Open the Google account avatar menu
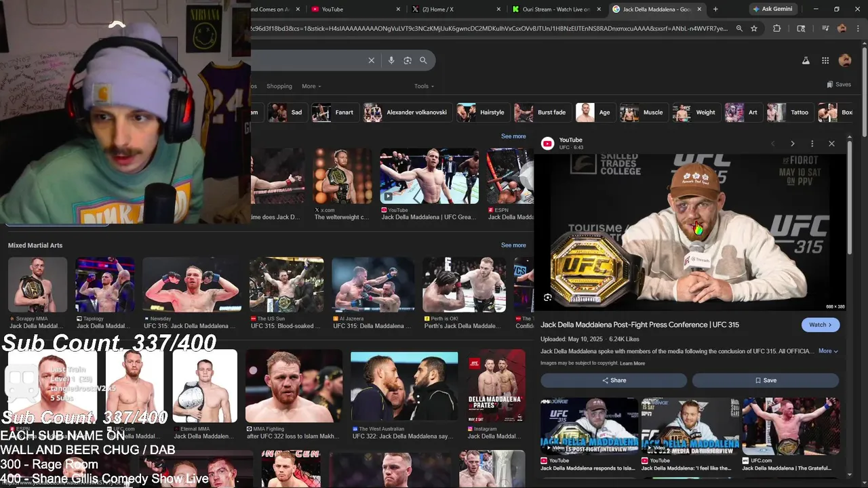The height and width of the screenshot is (488, 868). tap(845, 60)
